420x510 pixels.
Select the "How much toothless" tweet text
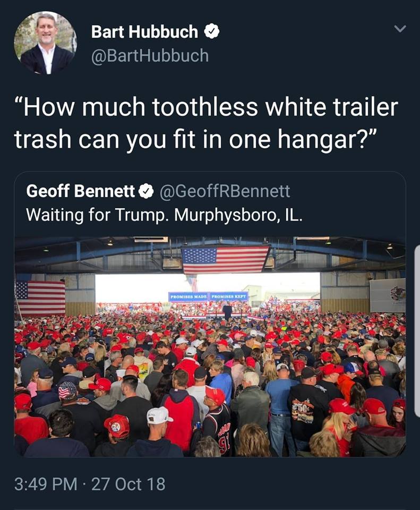click(206, 123)
